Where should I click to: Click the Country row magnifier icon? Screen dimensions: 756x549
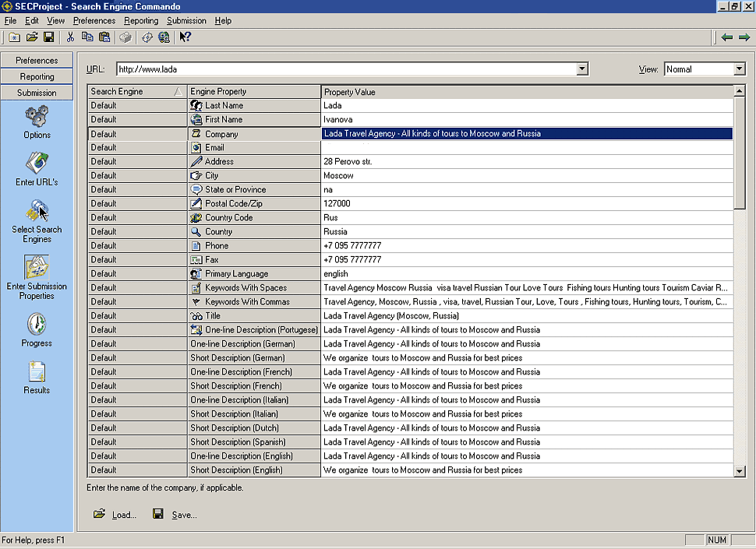coord(196,231)
